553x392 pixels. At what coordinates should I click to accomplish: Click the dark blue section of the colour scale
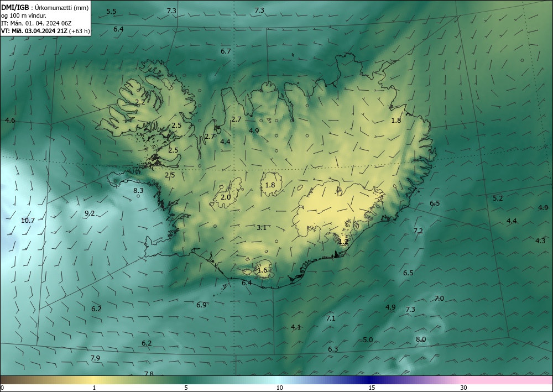[x=371, y=380]
